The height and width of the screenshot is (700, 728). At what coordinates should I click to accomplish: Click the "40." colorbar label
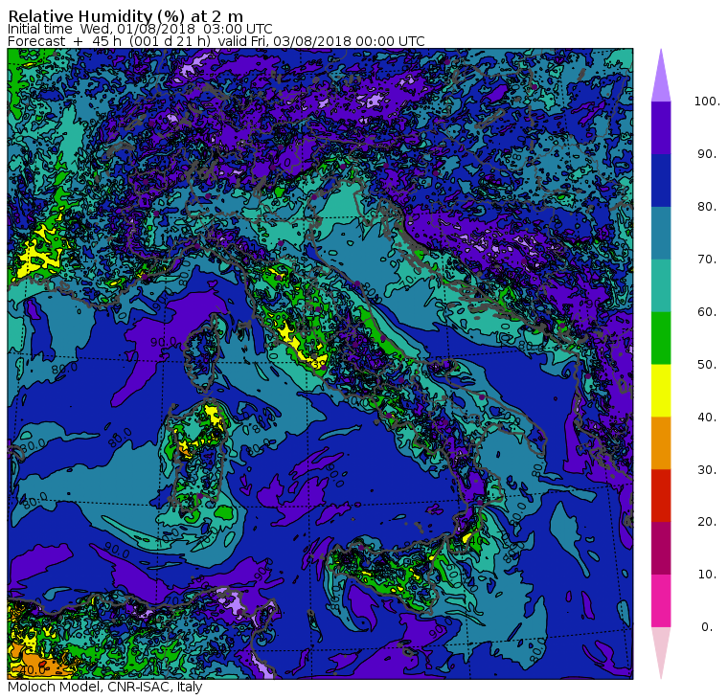coord(707,417)
